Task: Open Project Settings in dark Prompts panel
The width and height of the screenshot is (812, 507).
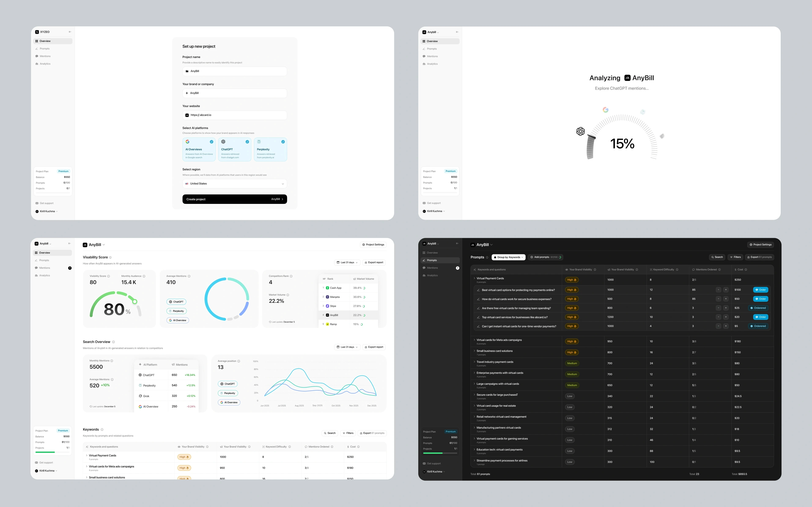Action: pos(760,244)
